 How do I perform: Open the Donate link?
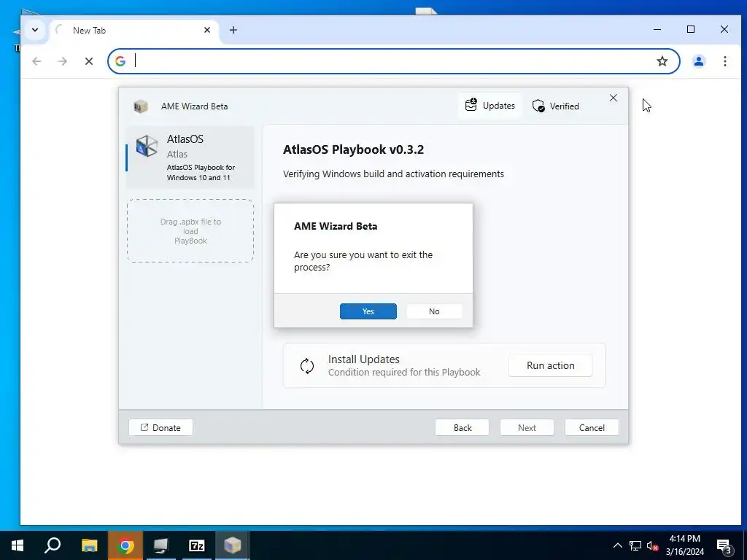point(160,427)
